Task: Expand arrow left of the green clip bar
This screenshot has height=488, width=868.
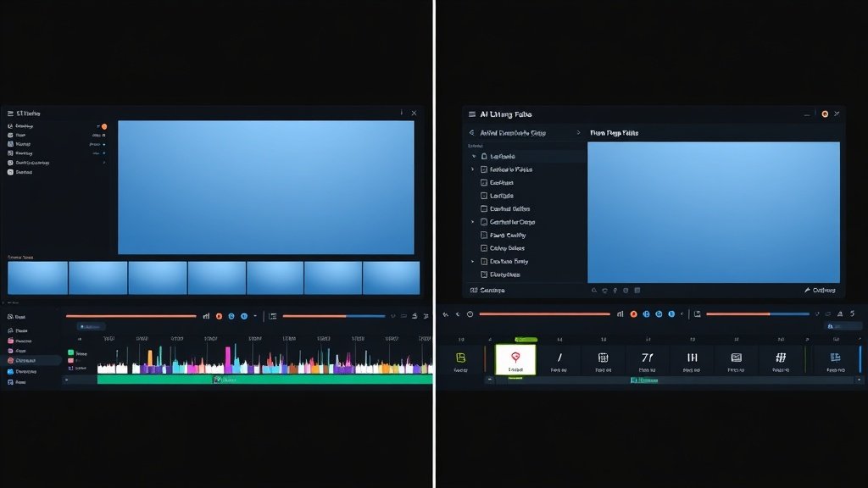Action: point(67,380)
